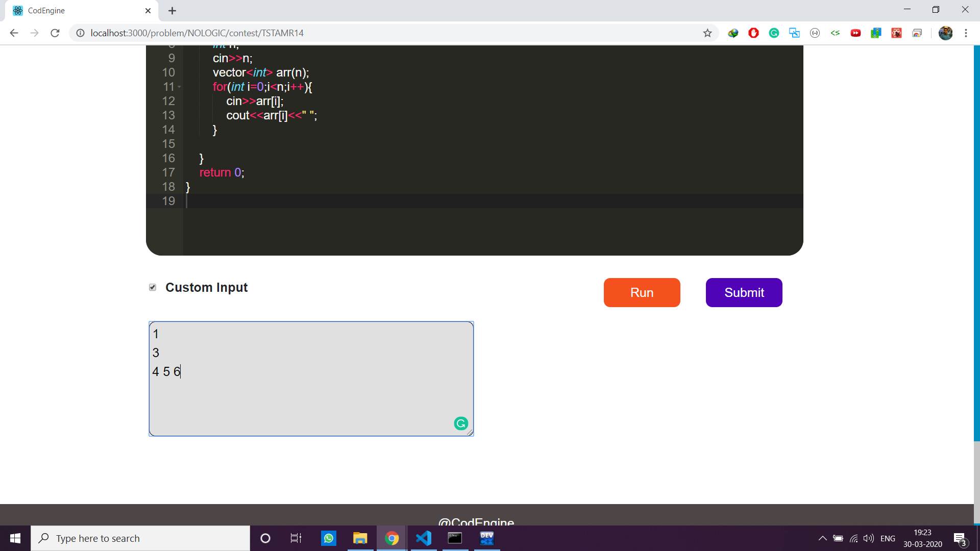Screen dimensions: 980x551
Task: Click the address bar URL
Action: click(197, 33)
